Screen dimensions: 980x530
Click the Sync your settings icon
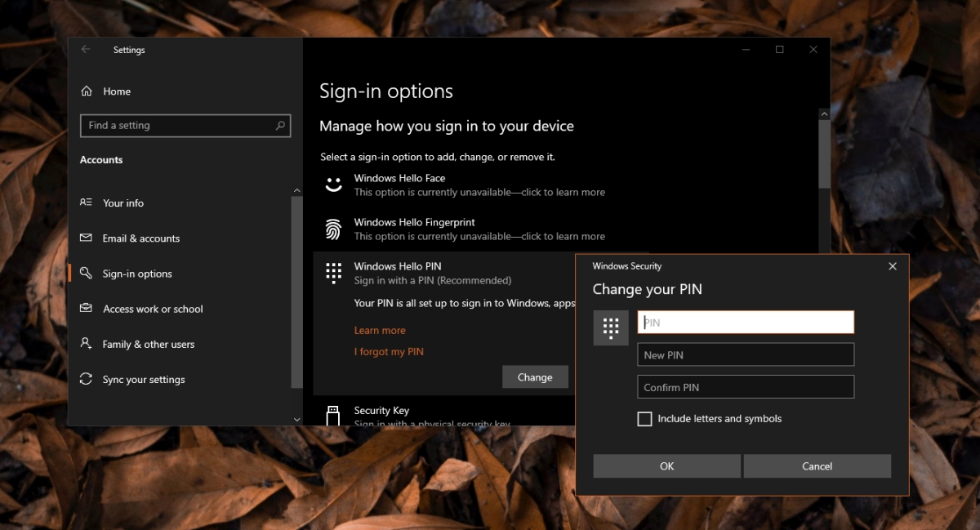click(86, 379)
